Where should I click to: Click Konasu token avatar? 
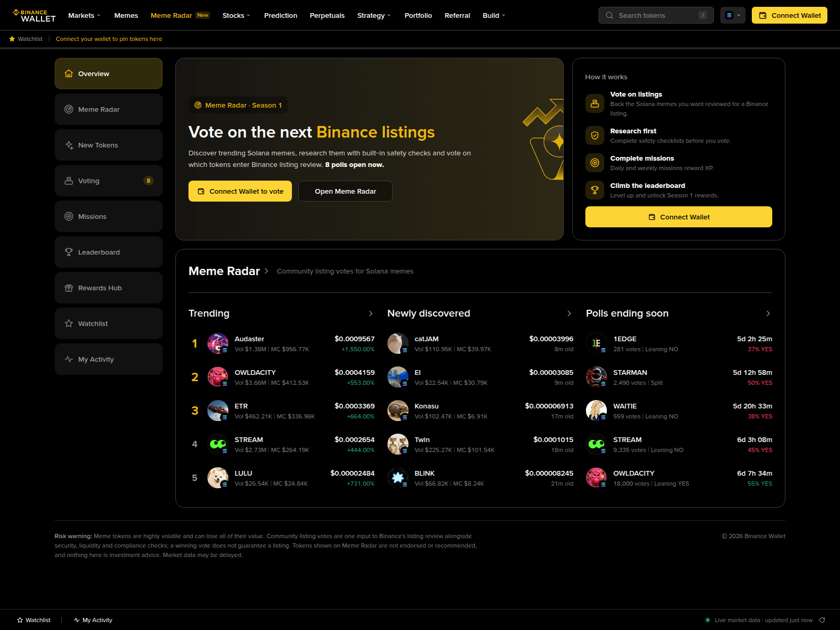[398, 411]
